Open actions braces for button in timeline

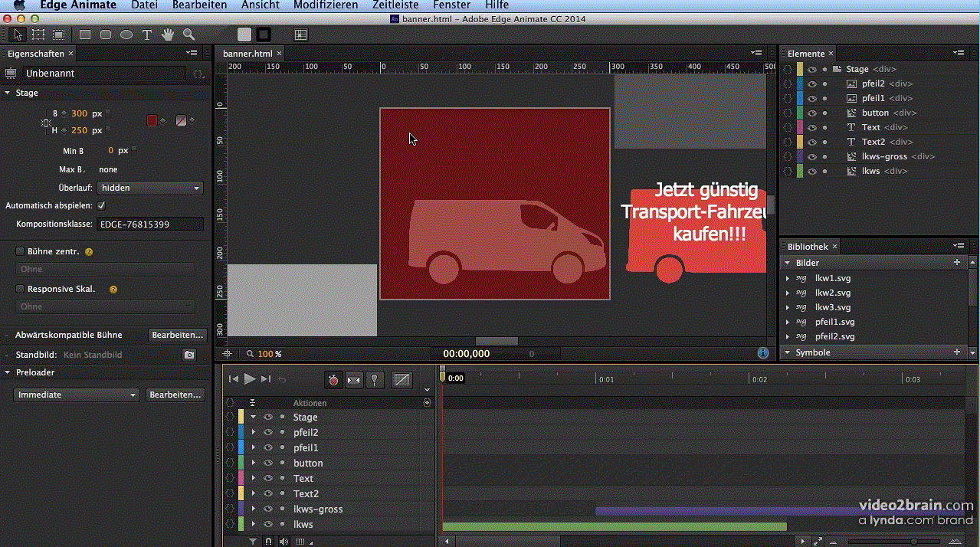click(x=230, y=463)
